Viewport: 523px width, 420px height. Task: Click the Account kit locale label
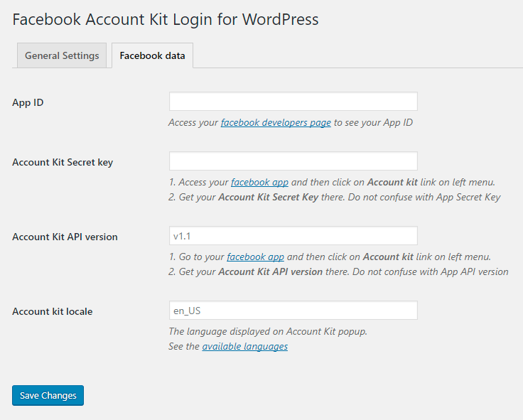pos(53,311)
